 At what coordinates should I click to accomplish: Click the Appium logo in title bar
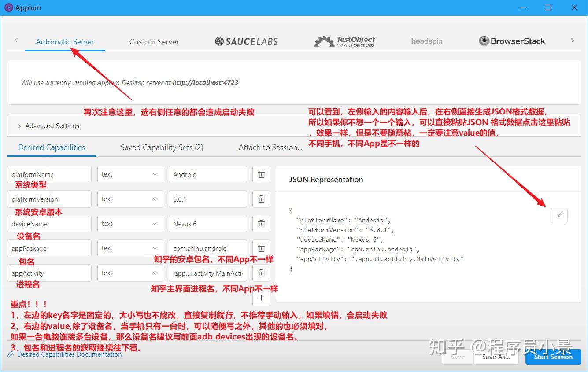point(9,8)
